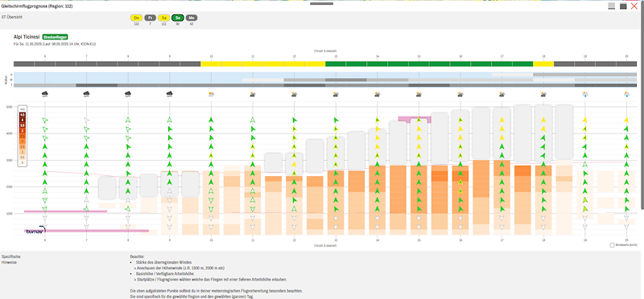644x299 pixels.
Task: Click the partly cloudy icon at 16 o'clock
Action: click(x=460, y=94)
